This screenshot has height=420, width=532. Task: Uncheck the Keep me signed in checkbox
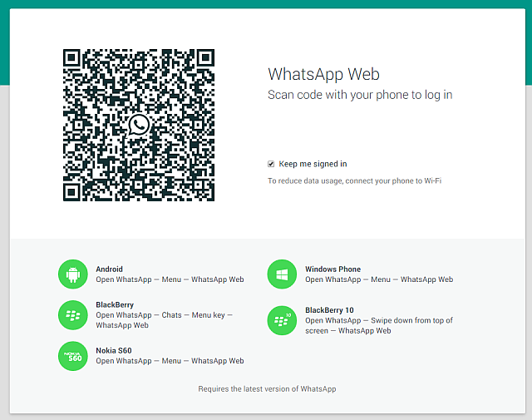click(x=271, y=164)
